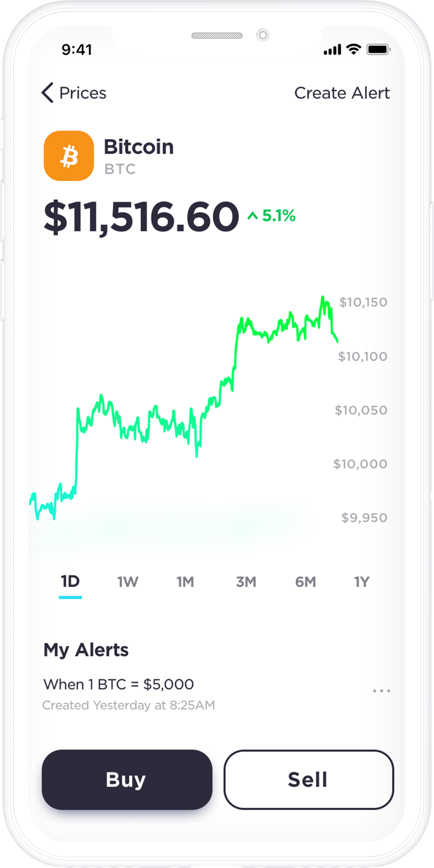Tap the green up-arrow percentage indicator

[272, 216]
